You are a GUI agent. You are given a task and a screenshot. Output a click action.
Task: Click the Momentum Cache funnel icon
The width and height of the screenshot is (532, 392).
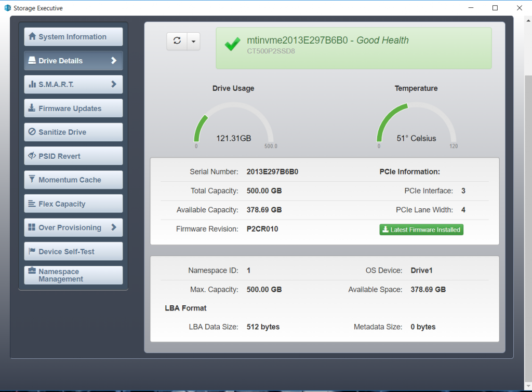pos(32,180)
